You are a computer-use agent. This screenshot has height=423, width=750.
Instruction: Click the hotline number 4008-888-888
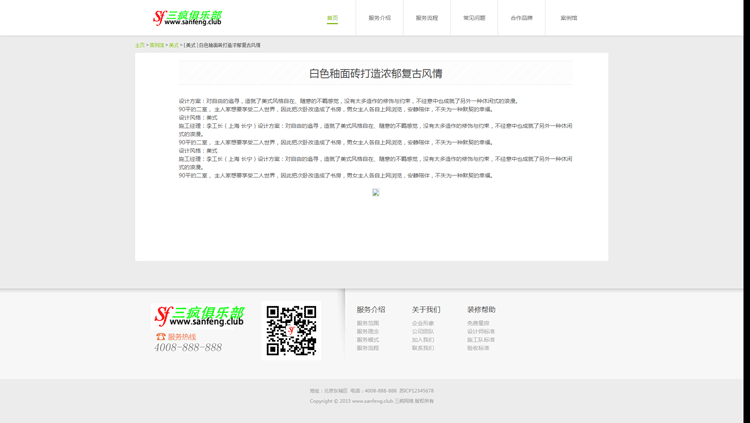point(188,347)
